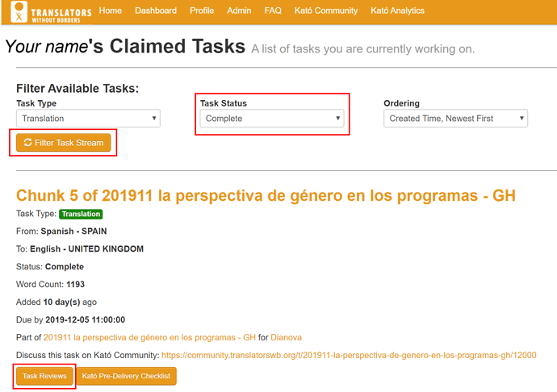Open the Kató Pre-Delivery Checklist
Viewport: 557px width, 392px height.
pyautogui.click(x=126, y=376)
